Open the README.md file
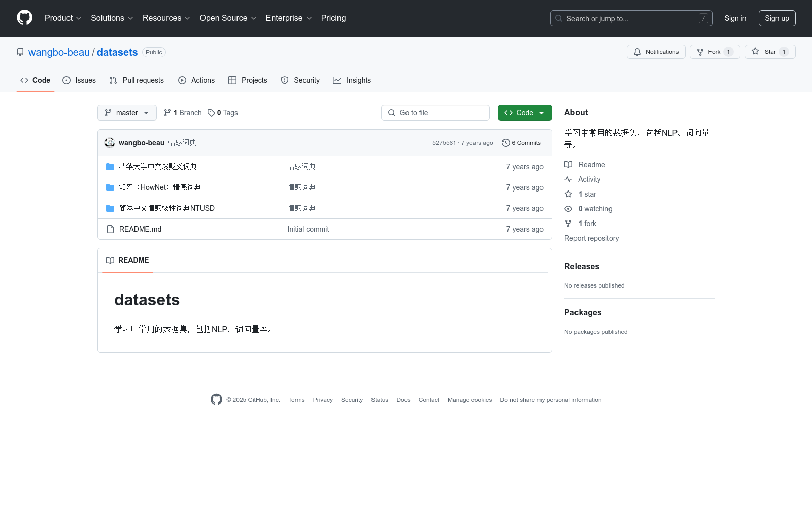This screenshot has height=508, width=812. (x=140, y=229)
